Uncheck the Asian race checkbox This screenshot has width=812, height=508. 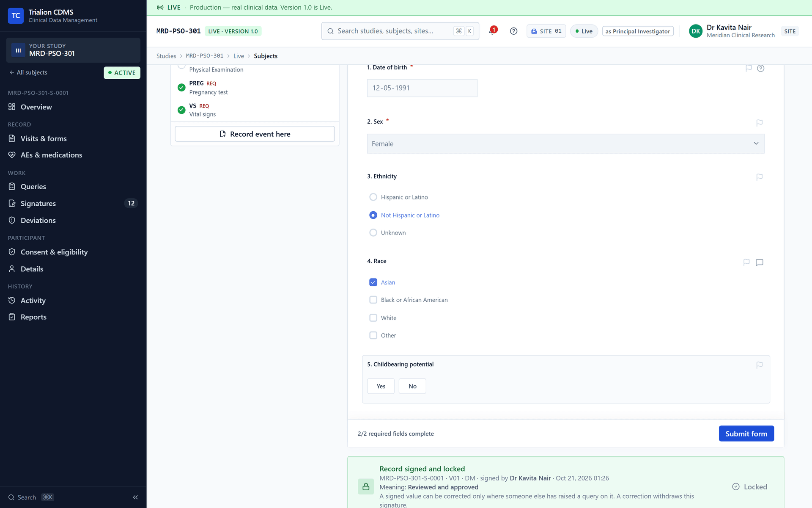point(373,282)
